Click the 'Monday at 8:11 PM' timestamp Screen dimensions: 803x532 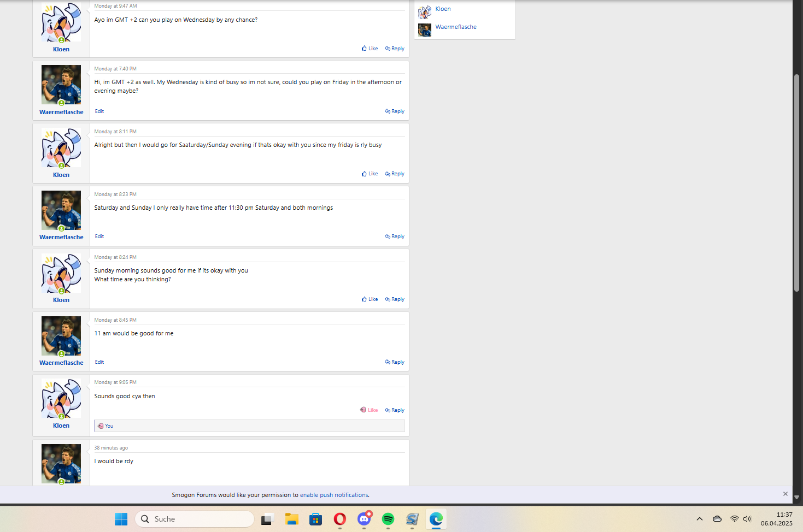(115, 132)
